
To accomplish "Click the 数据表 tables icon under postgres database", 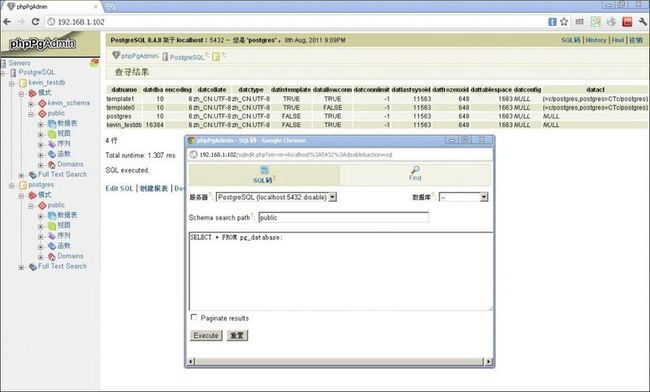I will pyautogui.click(x=52, y=215).
